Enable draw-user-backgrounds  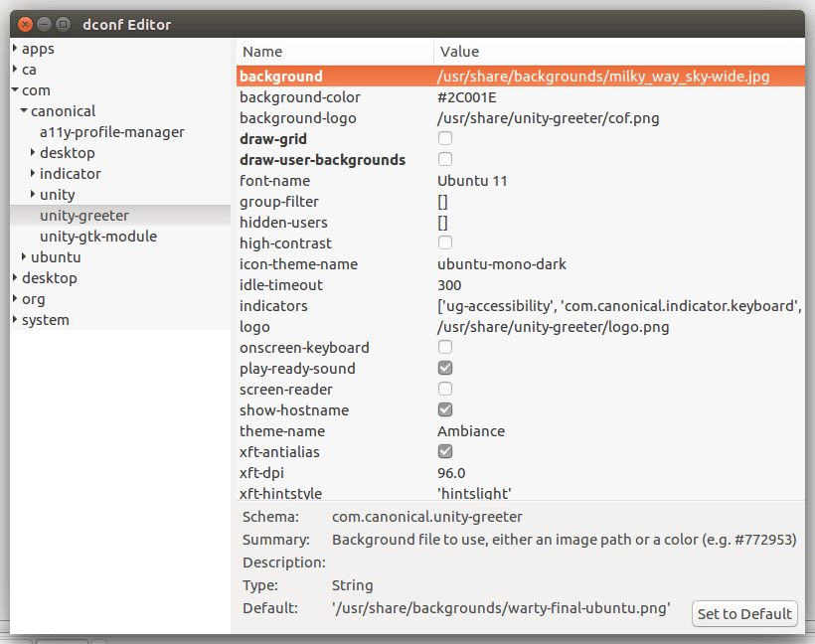(x=444, y=159)
